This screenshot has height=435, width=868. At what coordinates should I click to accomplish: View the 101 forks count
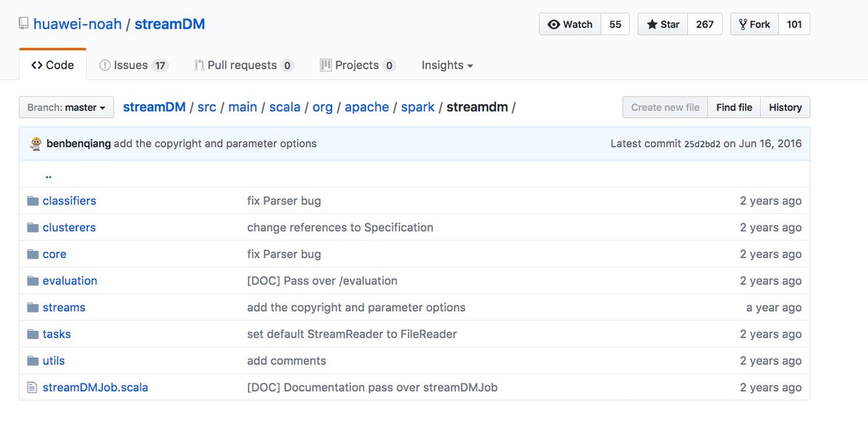click(x=794, y=25)
